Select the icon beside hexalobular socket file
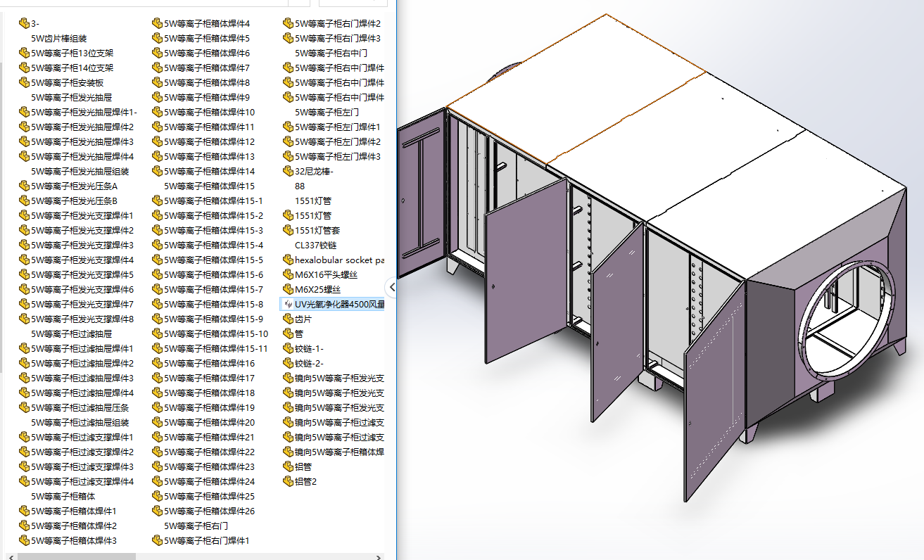 (288, 260)
